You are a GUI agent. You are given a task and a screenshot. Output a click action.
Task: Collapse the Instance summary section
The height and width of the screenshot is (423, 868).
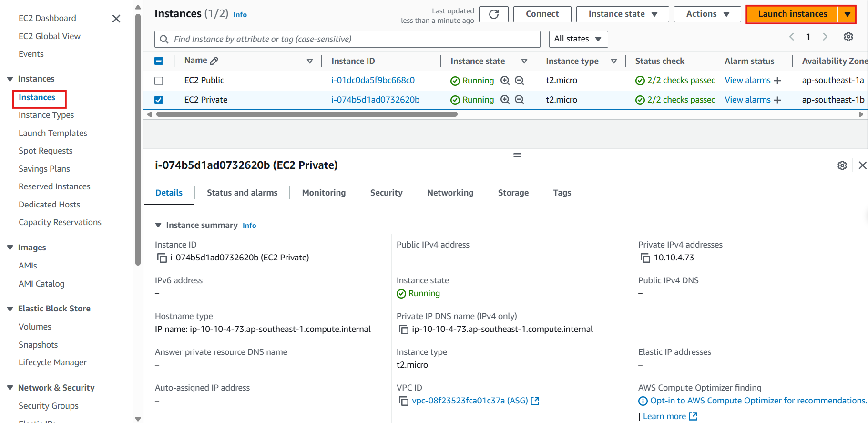click(x=158, y=225)
